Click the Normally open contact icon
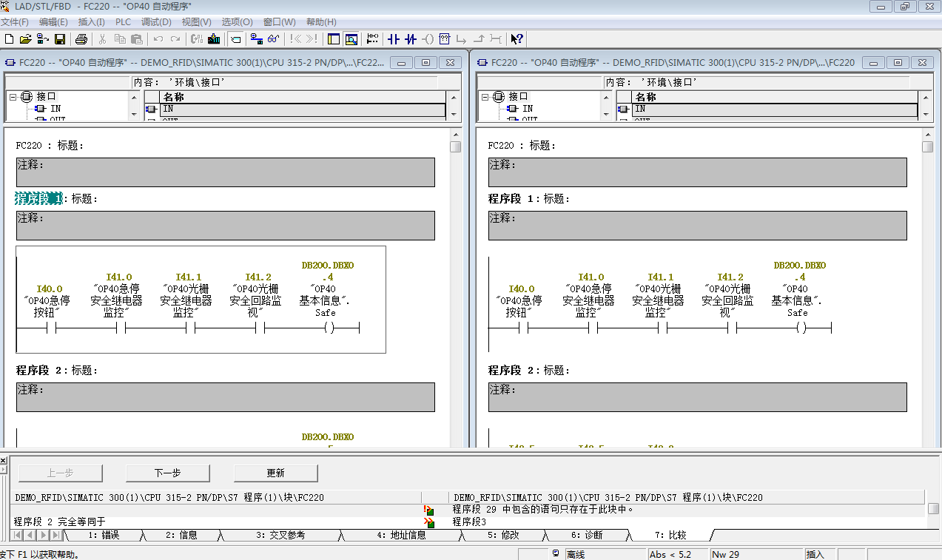The width and height of the screenshot is (942, 560). click(x=394, y=38)
